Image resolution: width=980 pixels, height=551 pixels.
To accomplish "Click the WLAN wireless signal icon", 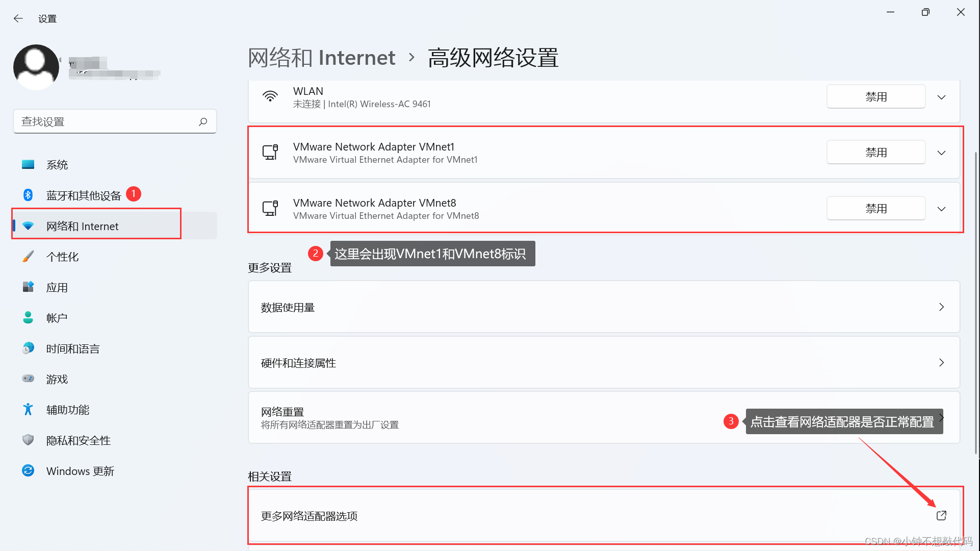I will tap(270, 96).
